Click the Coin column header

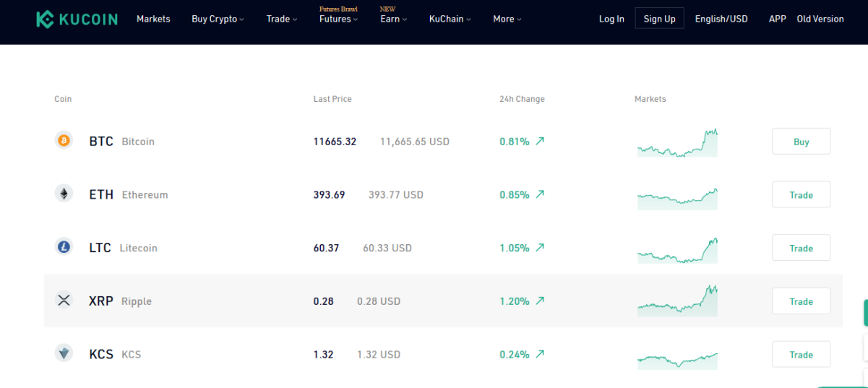63,99
